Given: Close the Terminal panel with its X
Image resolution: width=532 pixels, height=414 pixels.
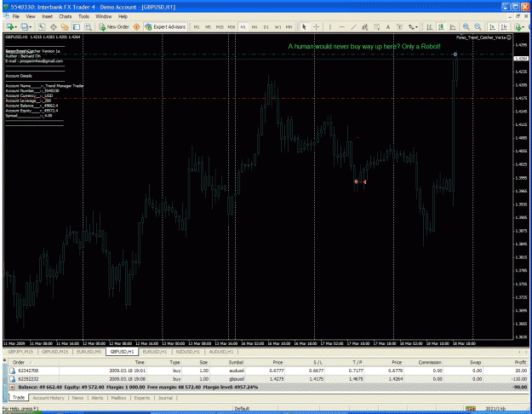Looking at the screenshot, I should 4,360.
